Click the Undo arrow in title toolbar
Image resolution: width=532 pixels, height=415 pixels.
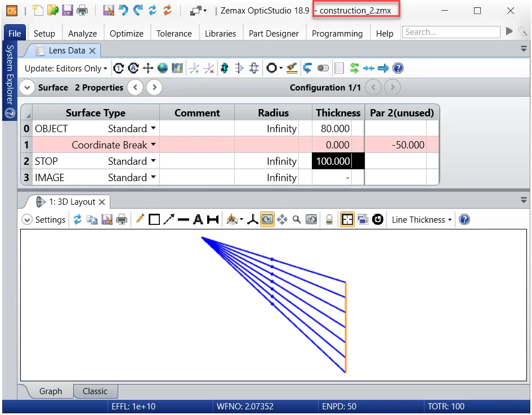pos(123,10)
